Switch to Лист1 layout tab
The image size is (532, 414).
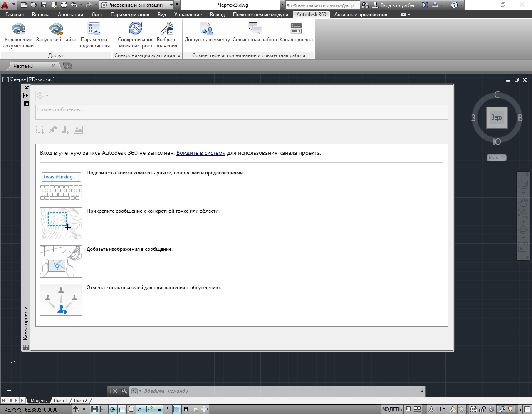tap(60, 401)
